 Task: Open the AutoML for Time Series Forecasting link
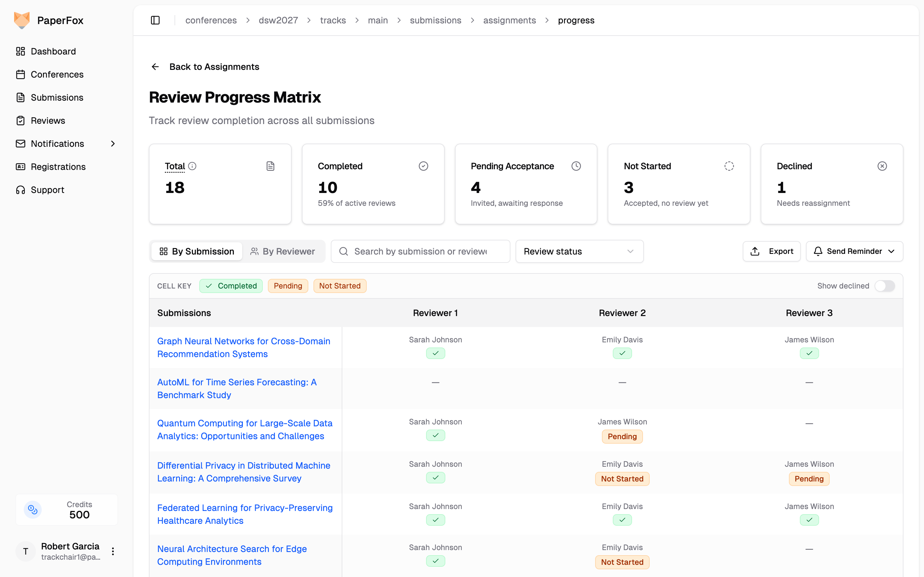click(237, 389)
